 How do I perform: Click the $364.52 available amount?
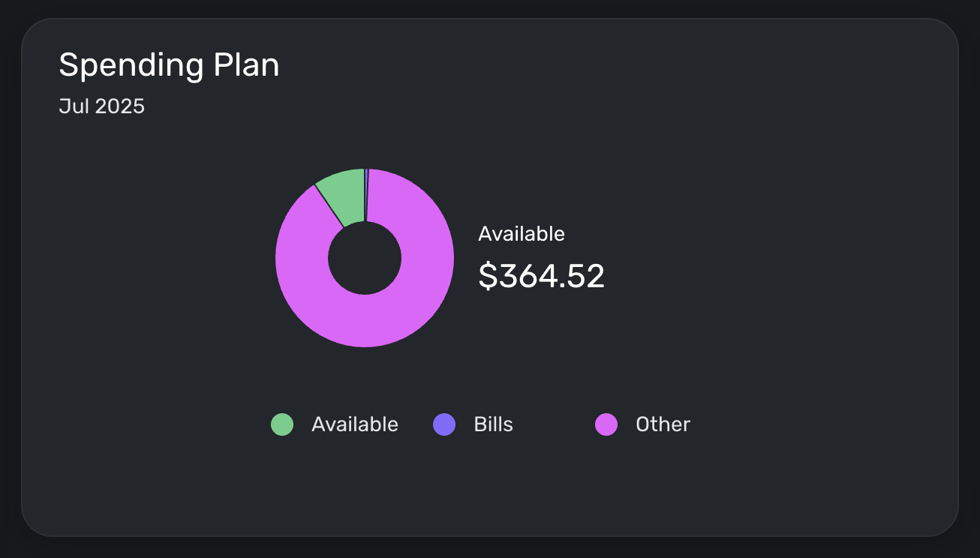(x=542, y=276)
